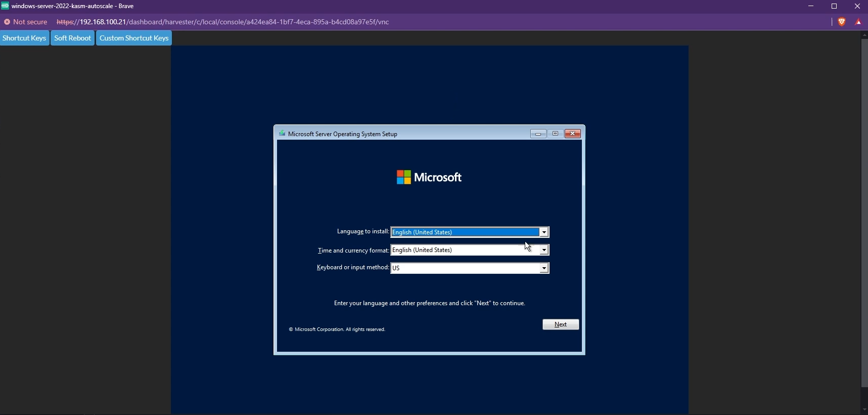Open the Shortcut Keys menu
This screenshot has width=868, height=415.
coord(24,38)
